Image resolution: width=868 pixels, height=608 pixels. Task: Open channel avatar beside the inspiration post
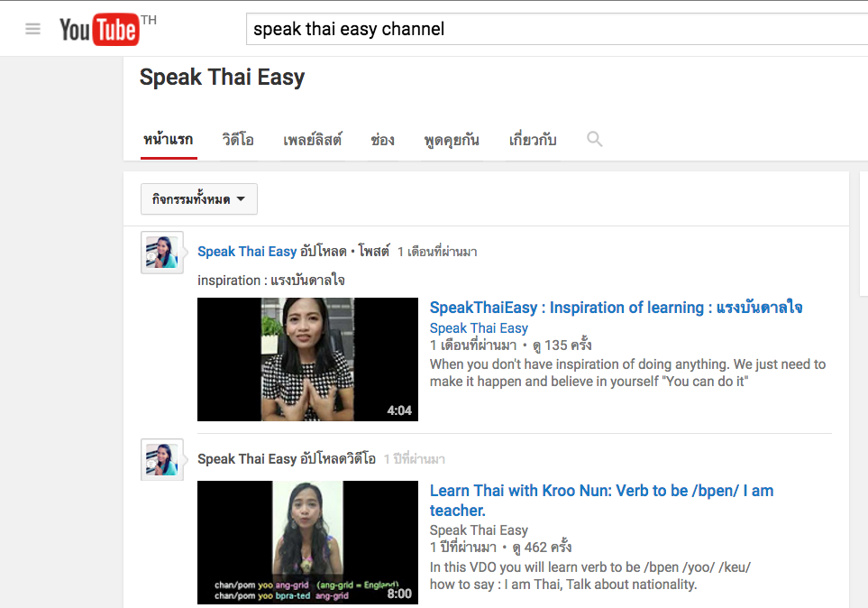click(162, 253)
